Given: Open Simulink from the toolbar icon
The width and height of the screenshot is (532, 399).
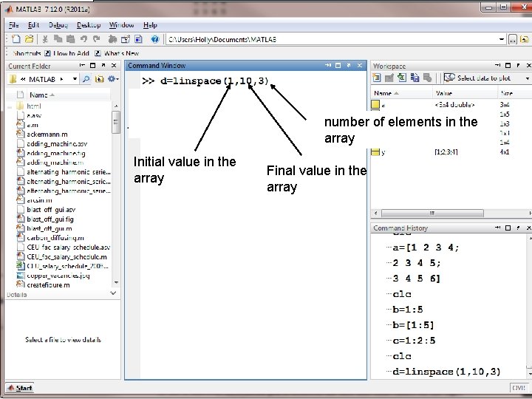Looking at the screenshot, I should pos(112,39).
